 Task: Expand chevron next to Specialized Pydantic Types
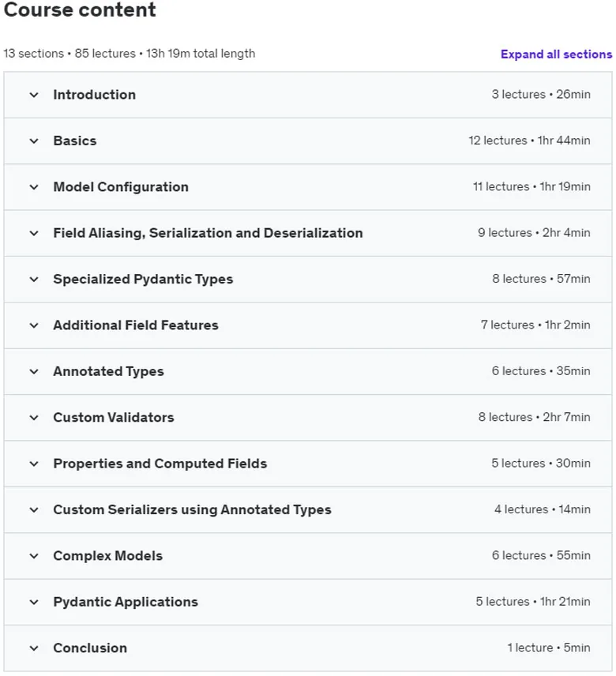[34, 280]
